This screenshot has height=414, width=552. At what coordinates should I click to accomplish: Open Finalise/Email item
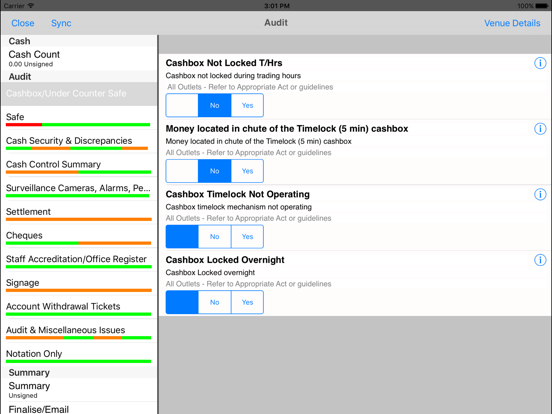coord(79,409)
